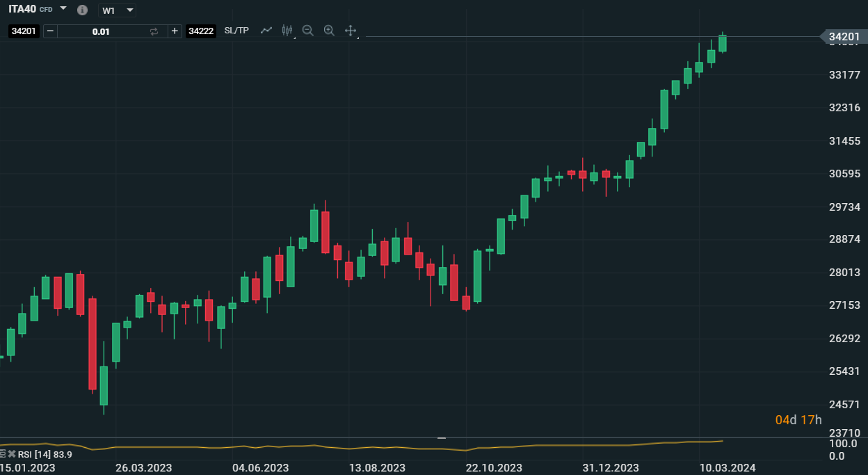
Task: Click the 22.10.2023 date label
Action: [494, 468]
